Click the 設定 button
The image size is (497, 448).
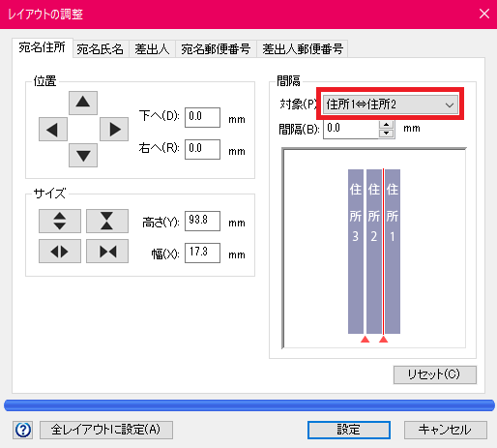(x=349, y=430)
